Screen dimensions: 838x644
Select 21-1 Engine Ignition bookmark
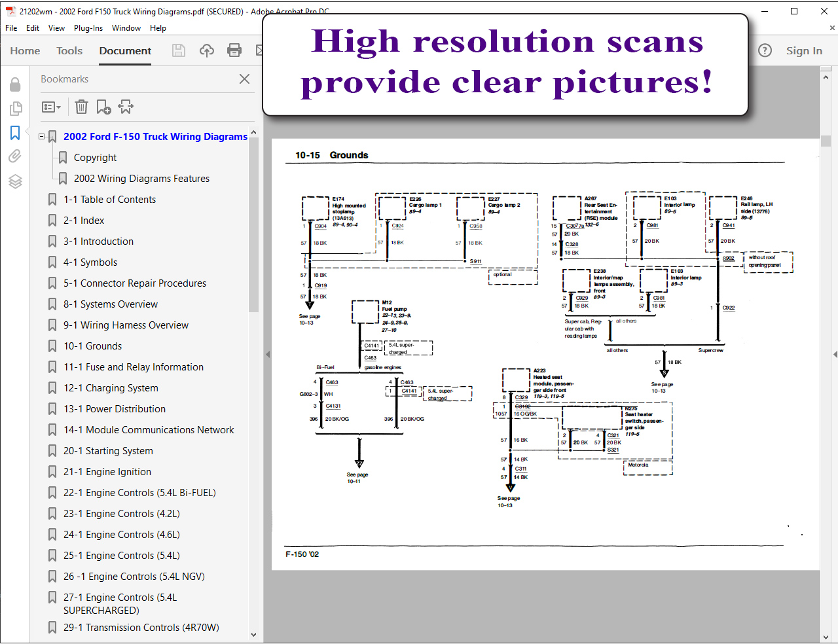click(107, 472)
